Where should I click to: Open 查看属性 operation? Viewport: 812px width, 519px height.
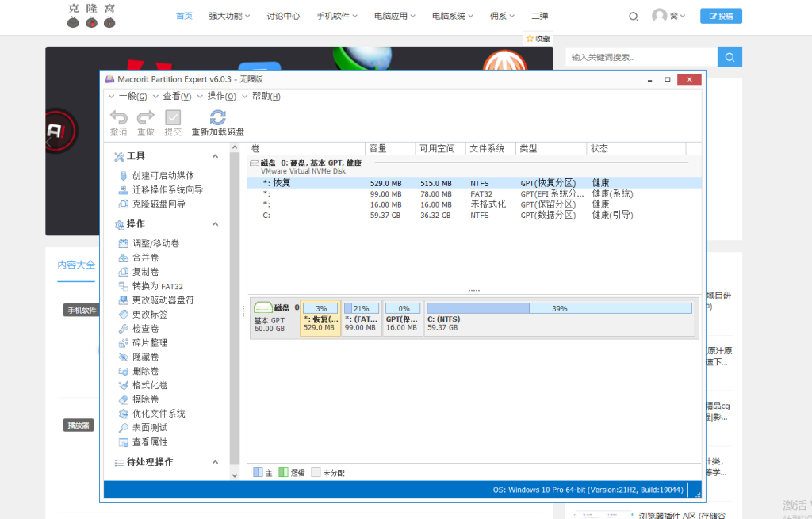pyautogui.click(x=143, y=442)
